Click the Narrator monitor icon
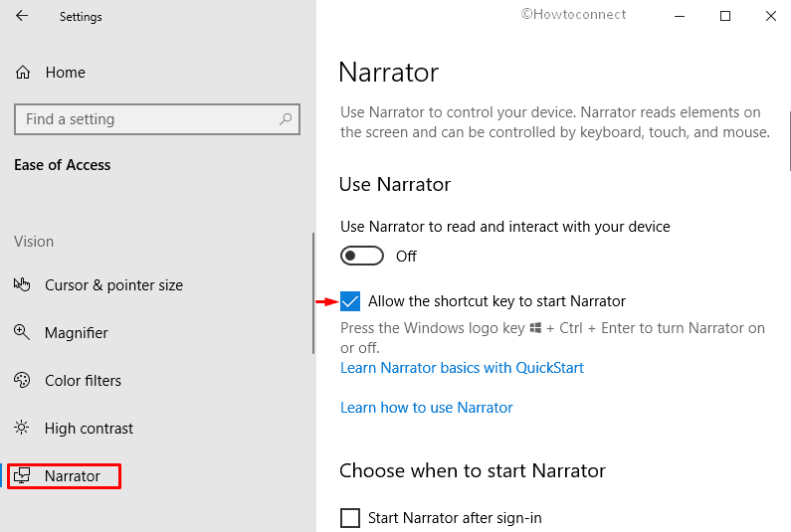Screen dimensions: 791x532 [x=22, y=475]
